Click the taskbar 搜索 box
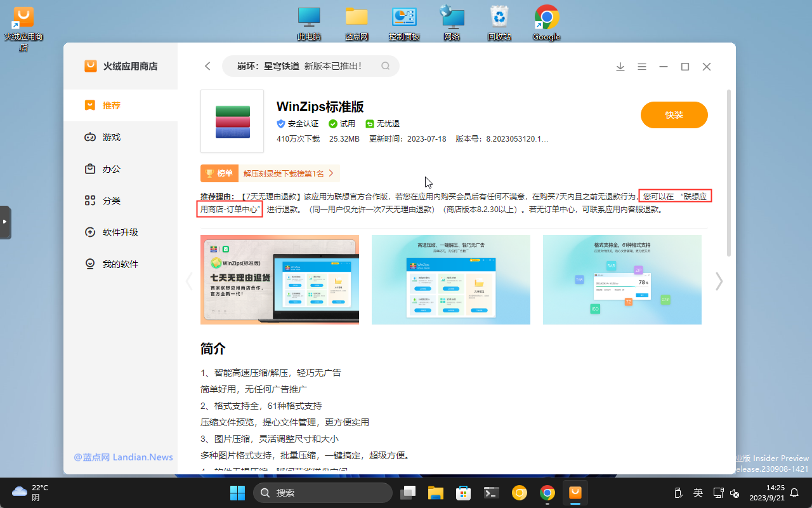Screen dimensions: 812x508 [323, 493]
